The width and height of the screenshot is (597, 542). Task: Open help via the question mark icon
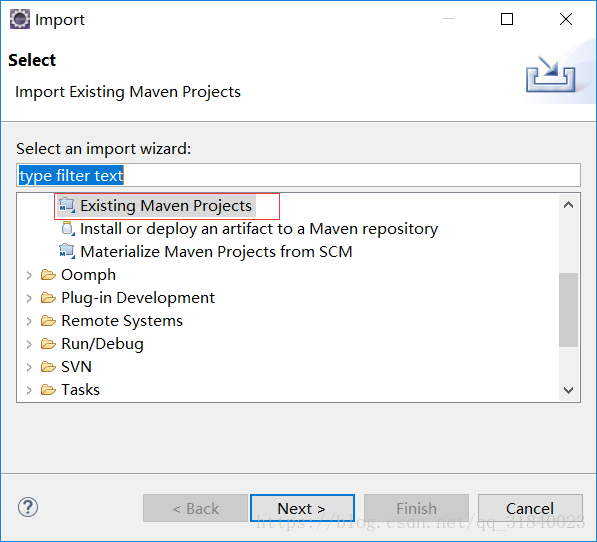click(x=28, y=507)
